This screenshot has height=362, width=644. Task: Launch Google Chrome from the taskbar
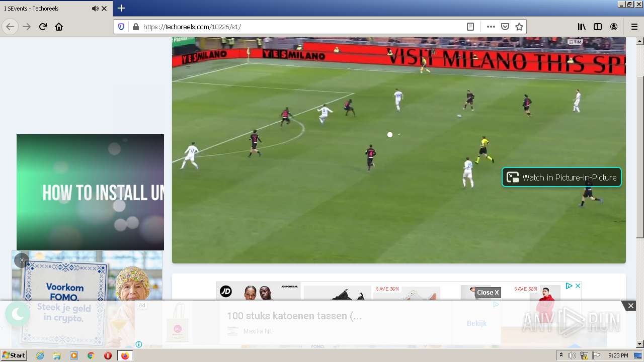click(91, 355)
